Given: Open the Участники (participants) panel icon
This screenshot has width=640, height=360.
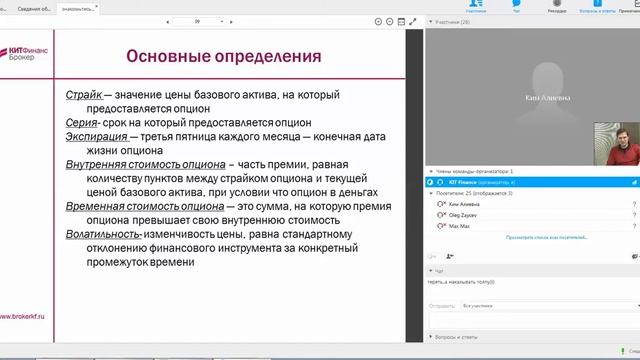Looking at the screenshot, I should 476,6.
